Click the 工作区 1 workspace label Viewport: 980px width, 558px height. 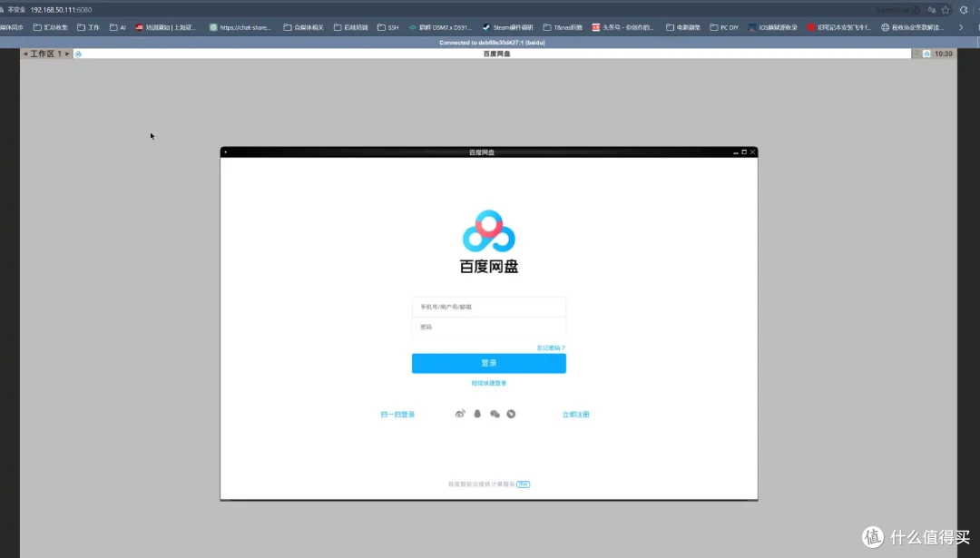tap(46, 54)
